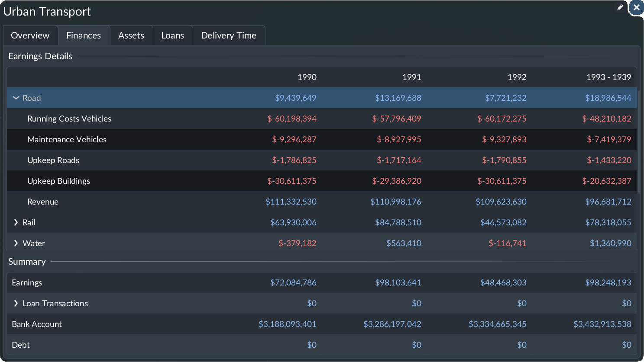The width and height of the screenshot is (644, 362).
Task: Click the Maintenance Vehicles row label
Action: click(x=67, y=139)
